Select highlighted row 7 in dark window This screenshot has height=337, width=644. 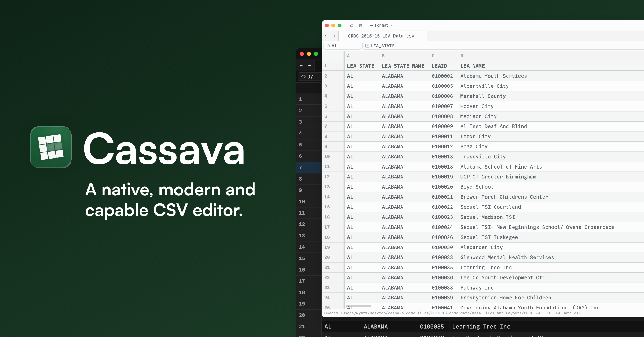coord(309,167)
